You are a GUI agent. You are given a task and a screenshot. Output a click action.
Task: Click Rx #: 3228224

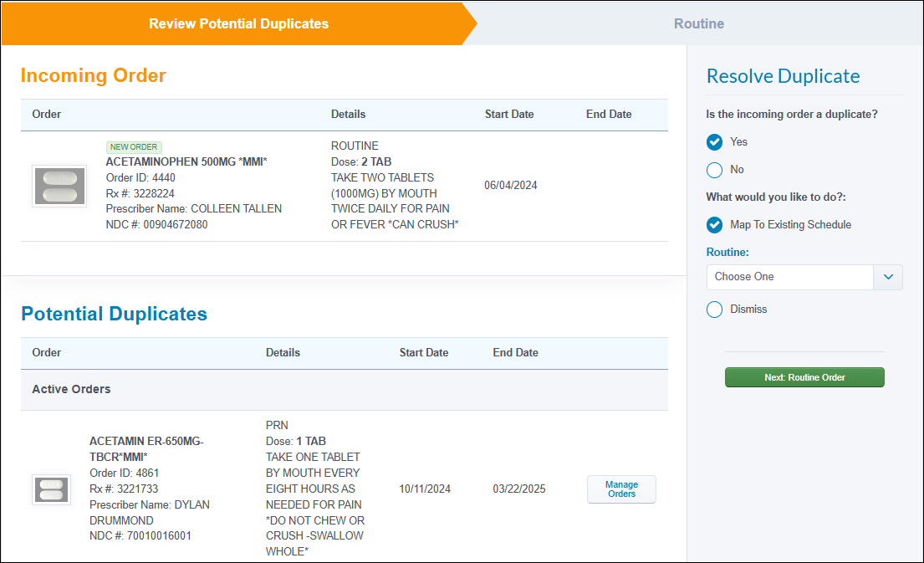tap(140, 193)
